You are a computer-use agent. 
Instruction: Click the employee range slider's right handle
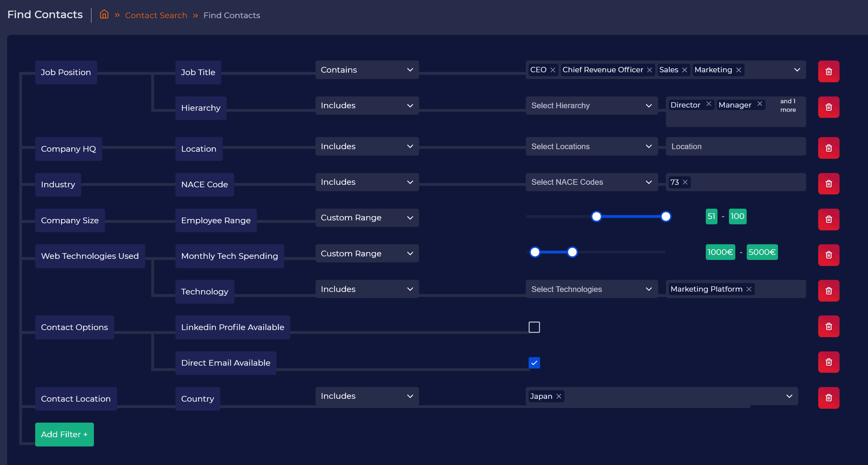click(x=666, y=216)
